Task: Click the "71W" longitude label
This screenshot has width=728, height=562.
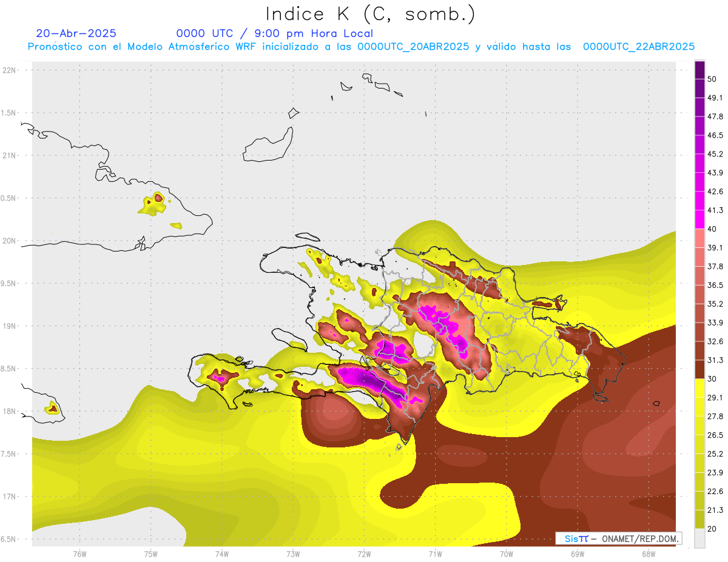Action: point(435,554)
